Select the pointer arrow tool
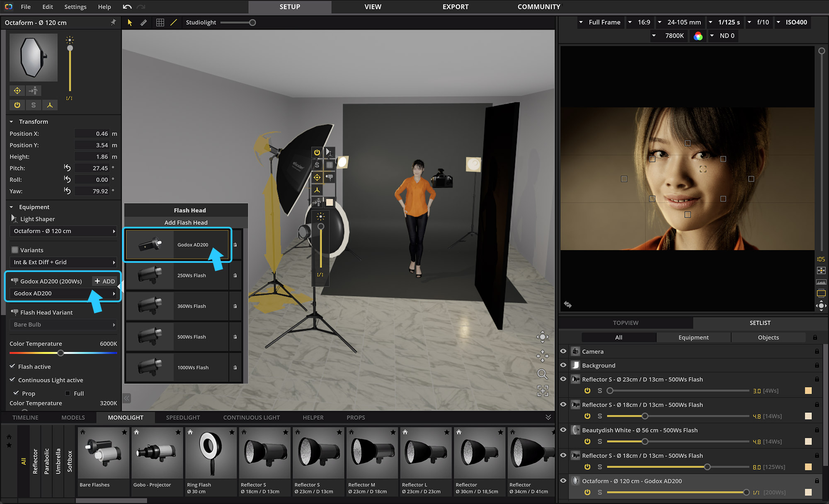 tap(130, 22)
